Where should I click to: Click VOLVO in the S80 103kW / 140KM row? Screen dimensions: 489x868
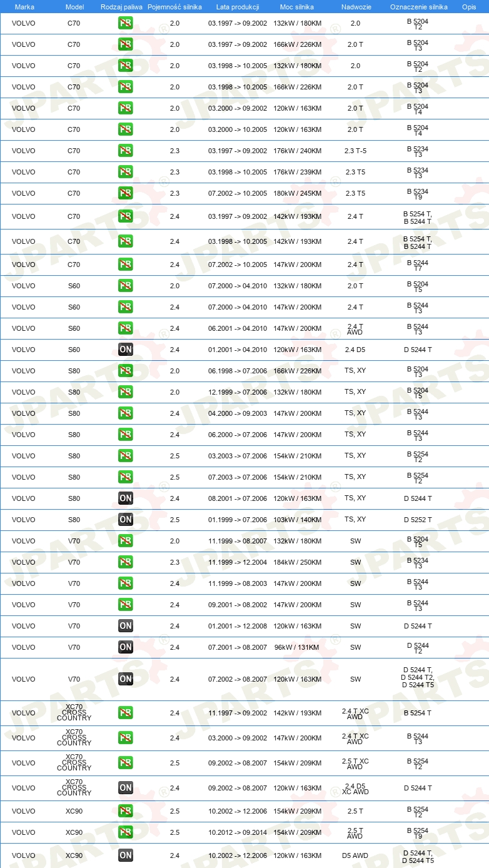pyautogui.click(x=24, y=520)
